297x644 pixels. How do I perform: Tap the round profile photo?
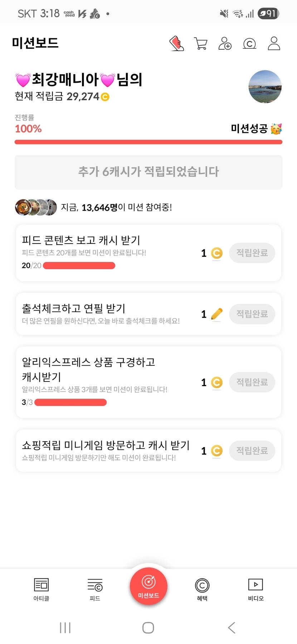tap(265, 87)
